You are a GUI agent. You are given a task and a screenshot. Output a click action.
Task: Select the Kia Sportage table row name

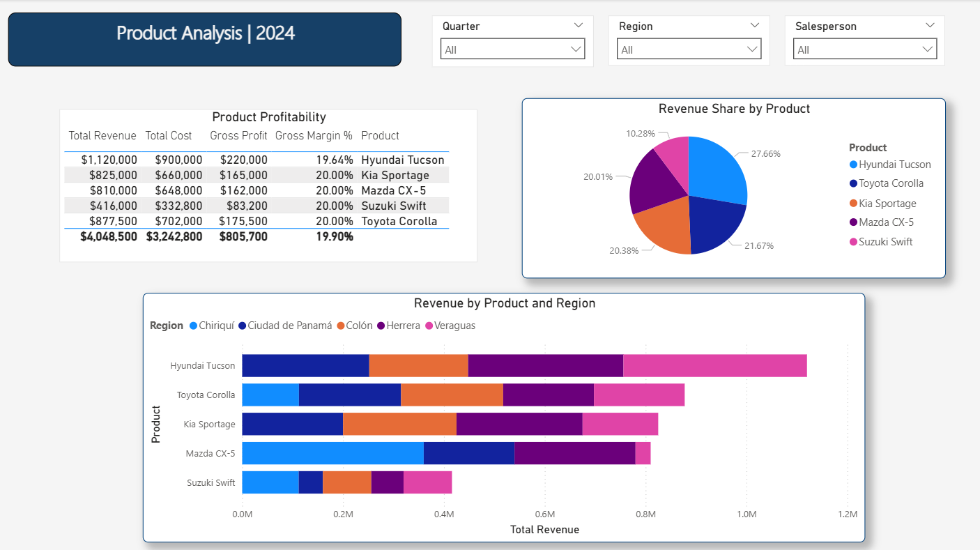pos(395,175)
